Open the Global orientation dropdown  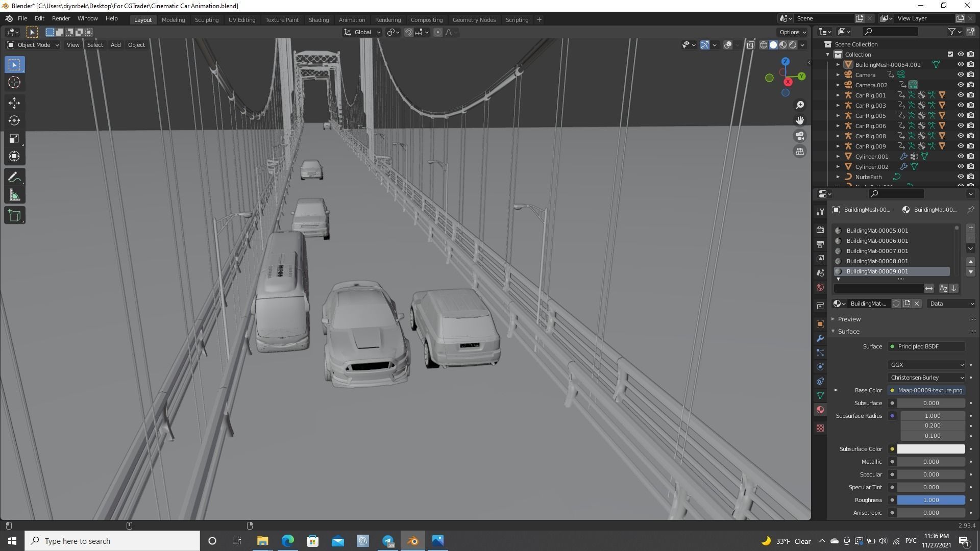coord(362,32)
